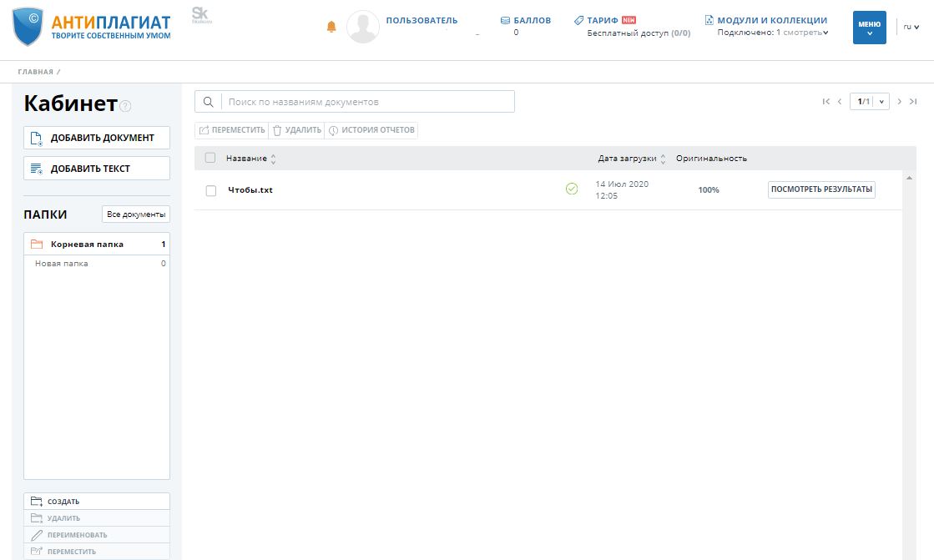Click the document list scrollbar up arrow
Screen dimensions: 934x560
pyautogui.click(x=909, y=178)
